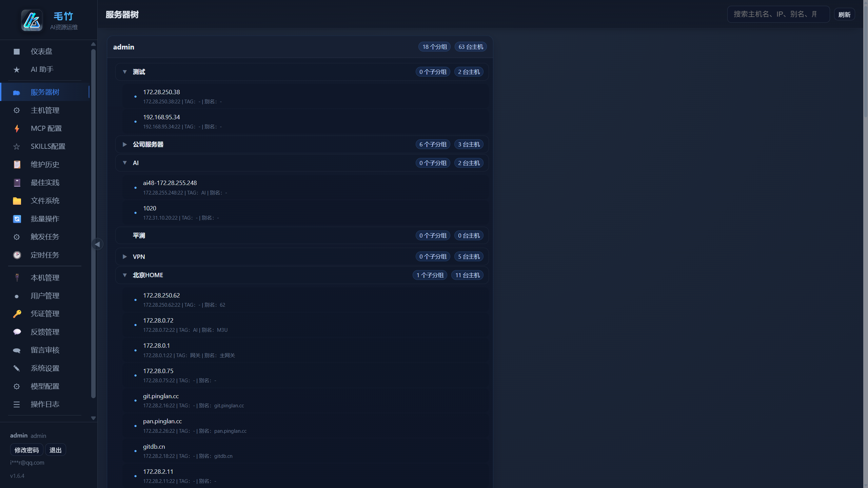Click the 模型配置 gear icon
Image resolution: width=868 pixels, height=488 pixels.
pos(17,386)
